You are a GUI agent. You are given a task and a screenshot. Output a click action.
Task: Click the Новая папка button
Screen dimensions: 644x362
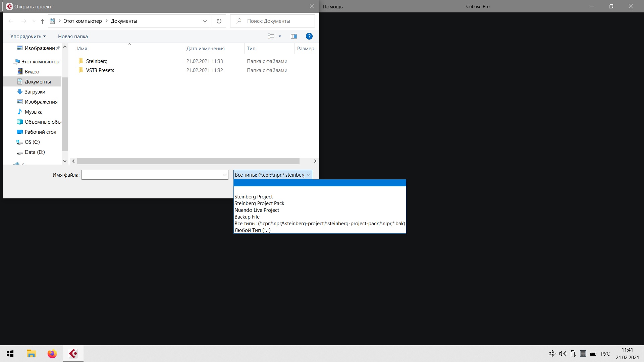click(73, 37)
